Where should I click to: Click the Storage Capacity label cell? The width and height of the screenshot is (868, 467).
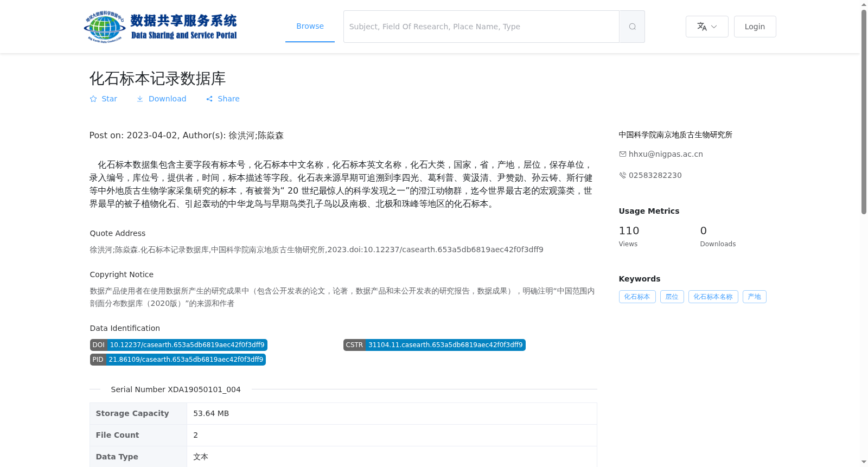(138, 413)
